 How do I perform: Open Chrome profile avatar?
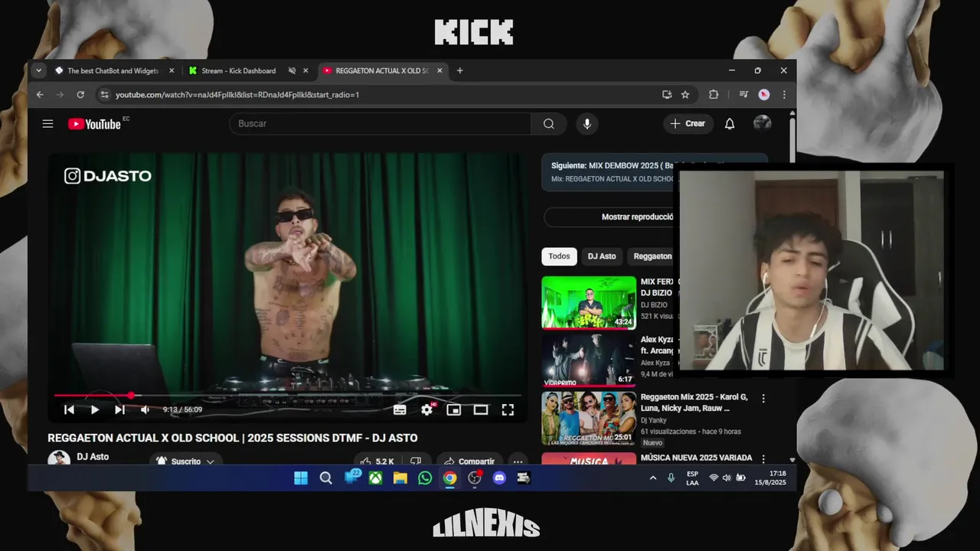pos(763,95)
